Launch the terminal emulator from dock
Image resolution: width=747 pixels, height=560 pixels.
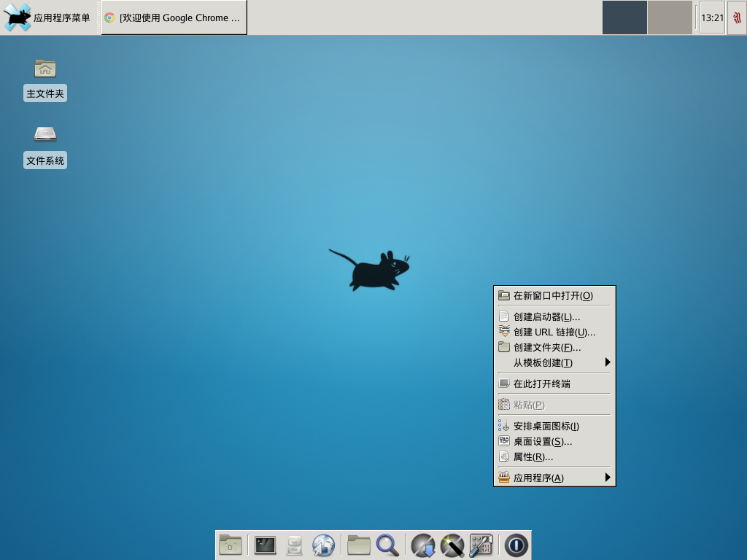click(x=265, y=545)
